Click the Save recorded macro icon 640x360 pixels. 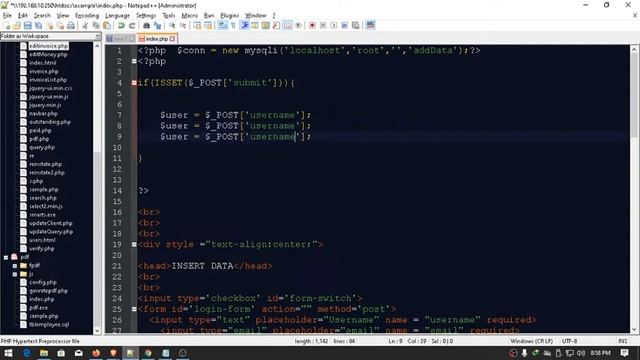click(356, 25)
